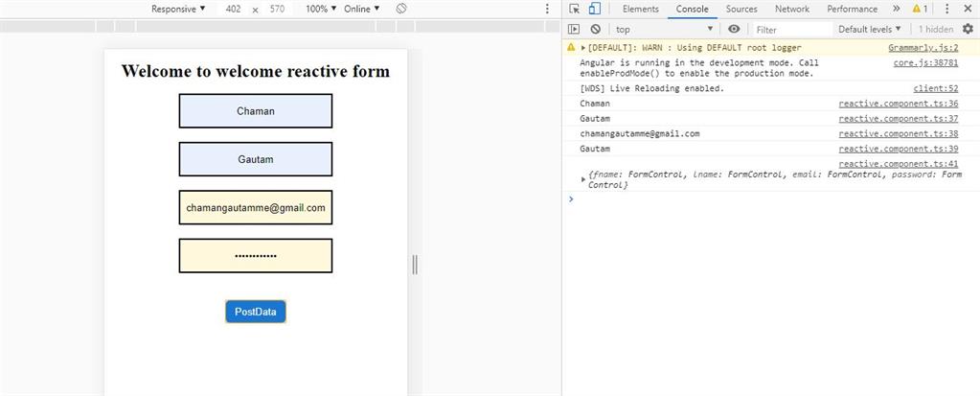This screenshot has width=980, height=396.
Task: Open the top context selector dropdown
Action: pyautogui.click(x=665, y=29)
